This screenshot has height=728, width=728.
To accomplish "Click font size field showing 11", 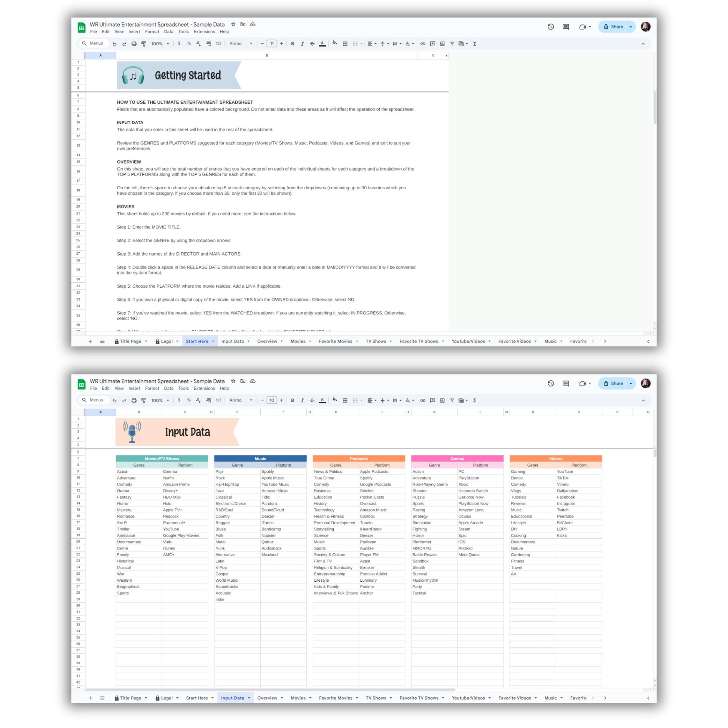I will [x=272, y=44].
